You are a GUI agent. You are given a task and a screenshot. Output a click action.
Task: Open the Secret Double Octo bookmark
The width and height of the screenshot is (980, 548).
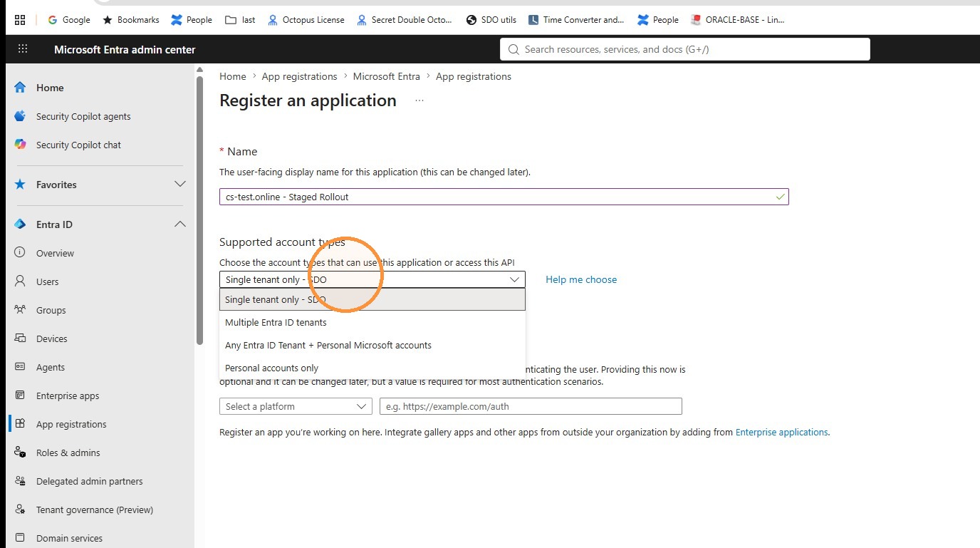pyautogui.click(x=404, y=20)
